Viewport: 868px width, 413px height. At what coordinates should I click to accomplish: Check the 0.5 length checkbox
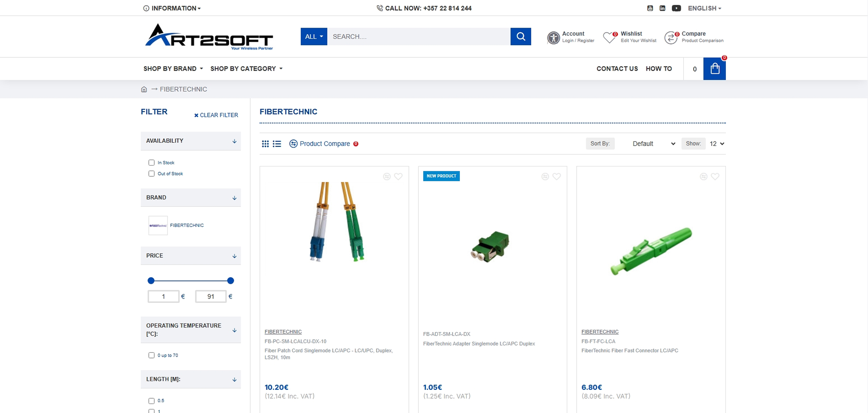152,401
